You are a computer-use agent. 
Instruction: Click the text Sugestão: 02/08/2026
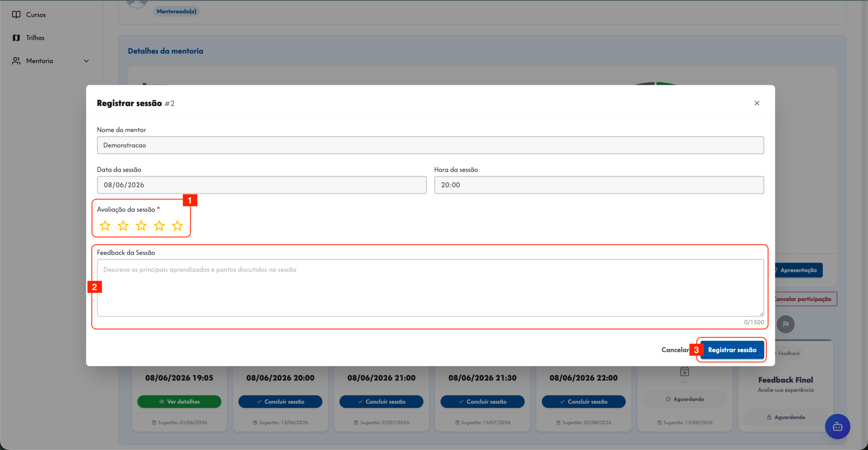tap(587, 423)
